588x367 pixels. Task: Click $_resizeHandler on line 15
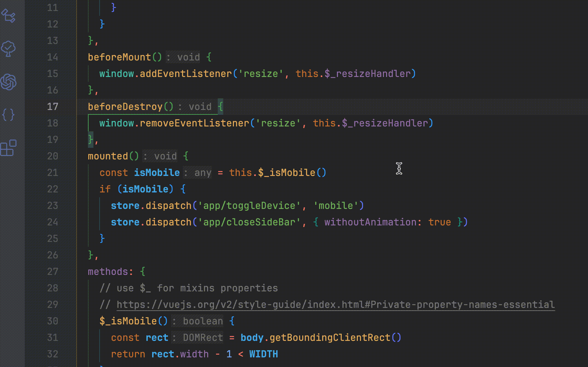tap(367, 74)
